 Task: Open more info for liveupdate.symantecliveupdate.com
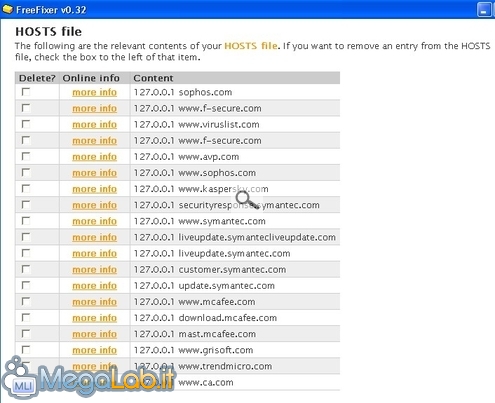(94, 237)
